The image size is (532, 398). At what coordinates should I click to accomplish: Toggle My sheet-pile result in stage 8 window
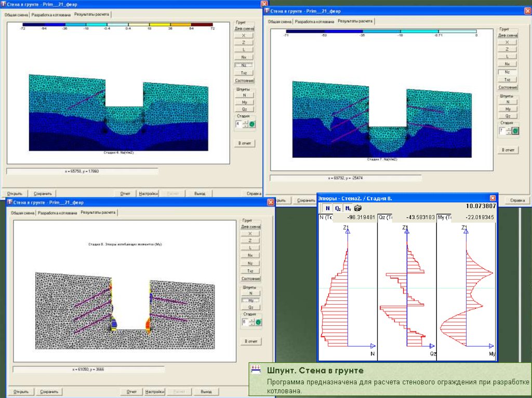tap(250, 300)
